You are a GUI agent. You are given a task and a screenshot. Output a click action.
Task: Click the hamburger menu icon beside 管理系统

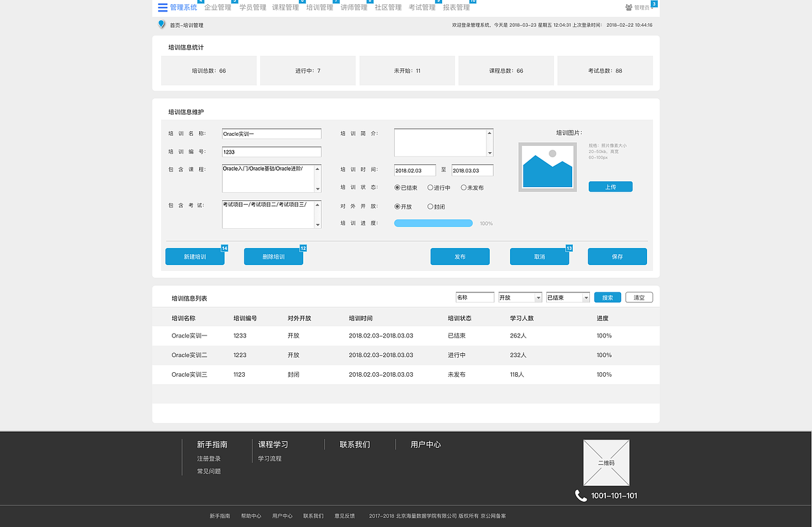163,8
